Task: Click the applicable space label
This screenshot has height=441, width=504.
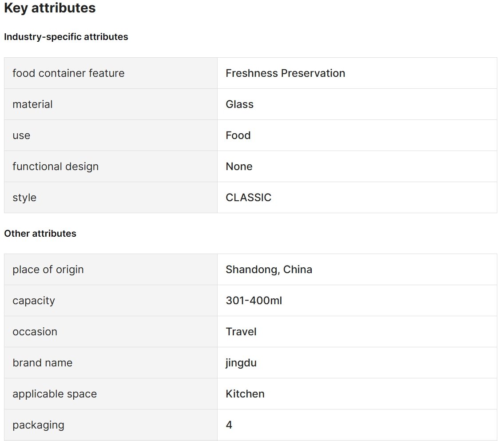Action: tap(55, 394)
